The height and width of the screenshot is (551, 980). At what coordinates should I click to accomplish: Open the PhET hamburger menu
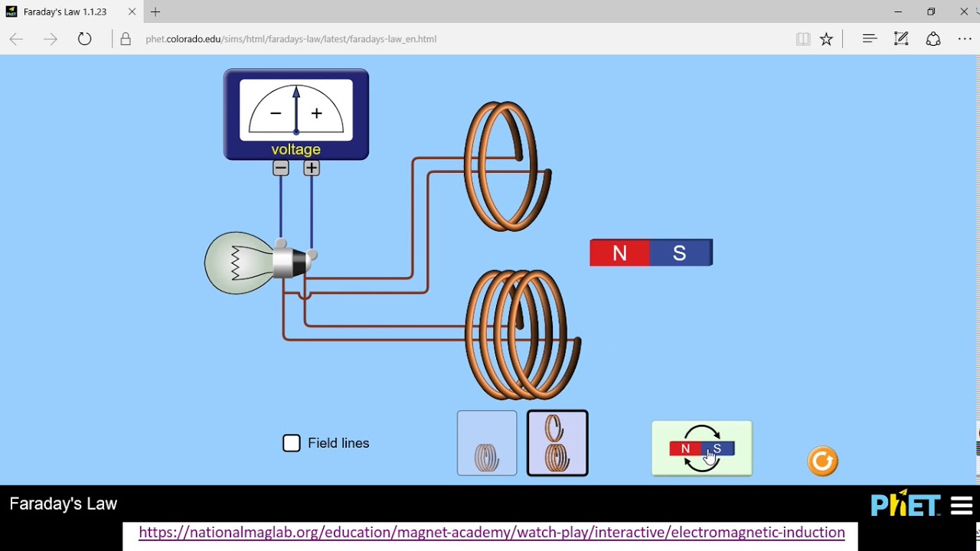tap(962, 506)
